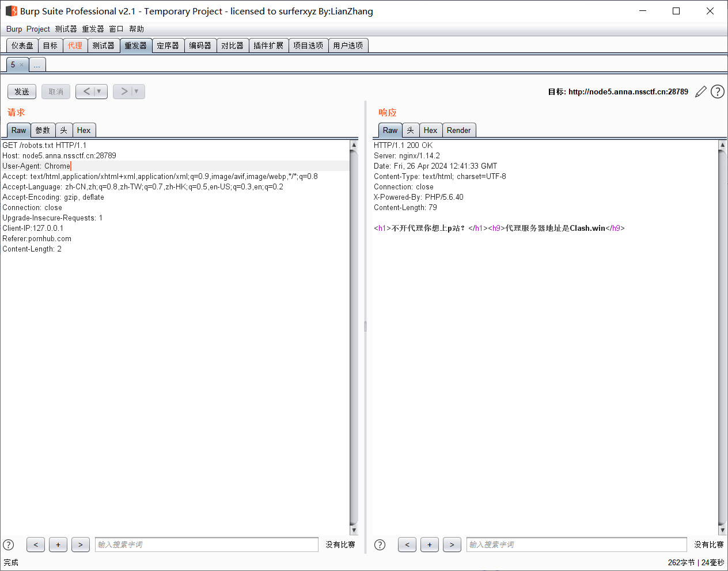Click help icon beside request search bar
The width and height of the screenshot is (728, 571).
tap(9, 545)
